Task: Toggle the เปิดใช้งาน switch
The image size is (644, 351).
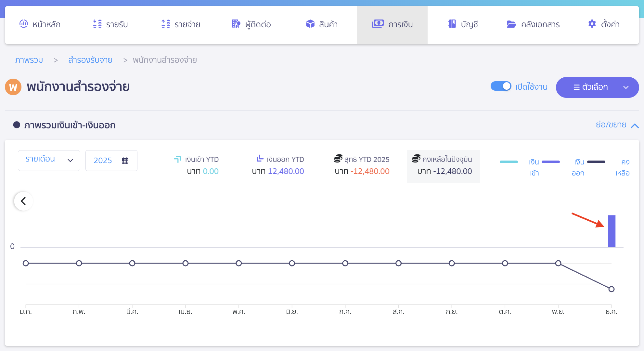Action: 501,86
